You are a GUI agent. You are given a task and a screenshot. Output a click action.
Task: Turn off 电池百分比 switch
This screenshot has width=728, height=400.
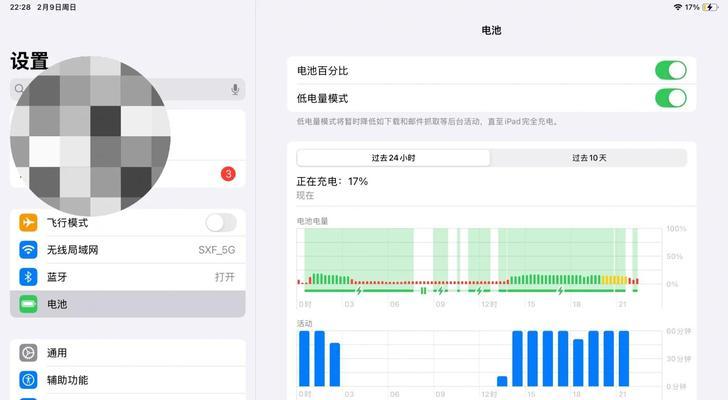tap(671, 71)
